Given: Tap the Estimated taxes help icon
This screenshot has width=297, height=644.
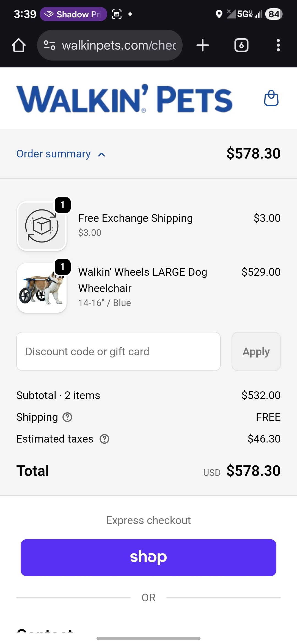Looking at the screenshot, I should pyautogui.click(x=105, y=439).
